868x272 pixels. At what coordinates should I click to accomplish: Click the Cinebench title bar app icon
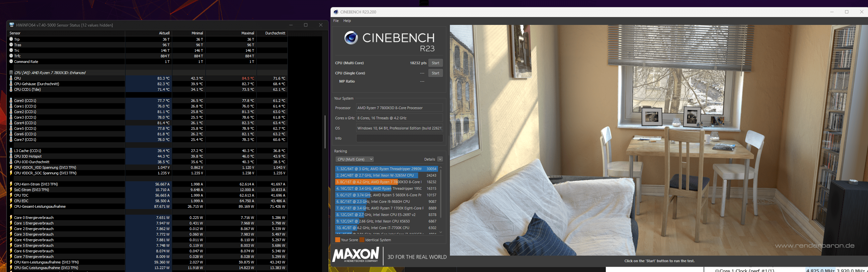[x=336, y=12]
